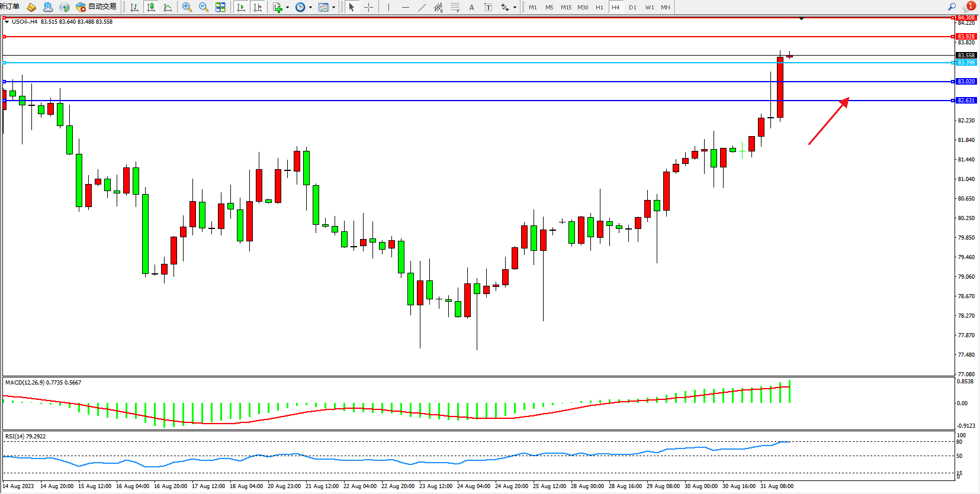Open the periodicity clock dropdown arrow
The height and width of the screenshot is (494, 980).
(311, 8)
